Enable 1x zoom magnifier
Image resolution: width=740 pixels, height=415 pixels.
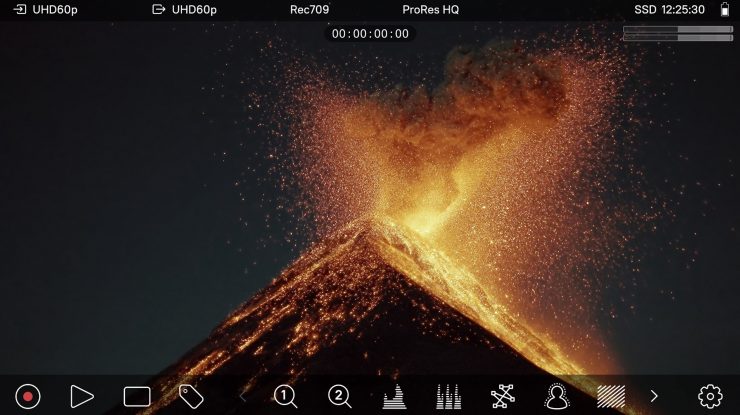286,396
